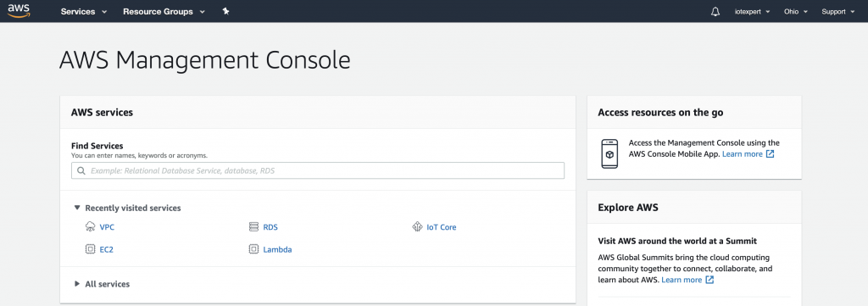The image size is (868, 306).
Task: Open the iotexpert account menu
Action: pyautogui.click(x=753, y=12)
